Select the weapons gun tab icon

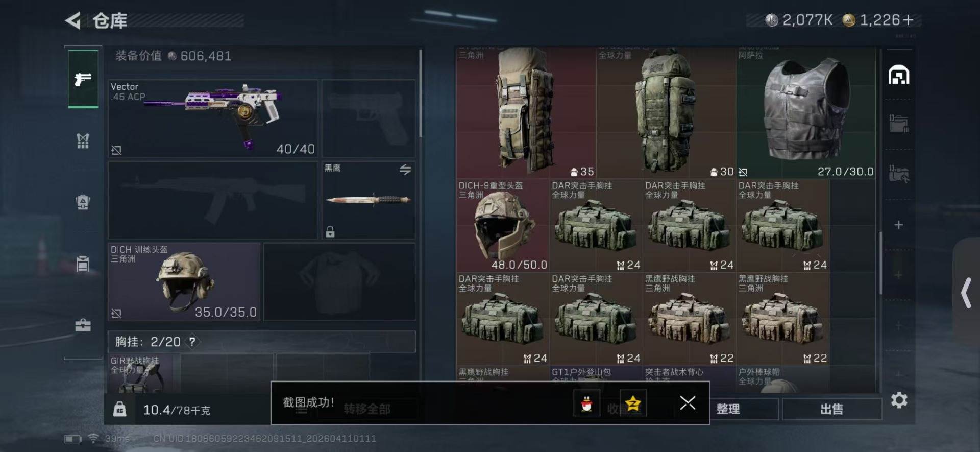(x=83, y=79)
